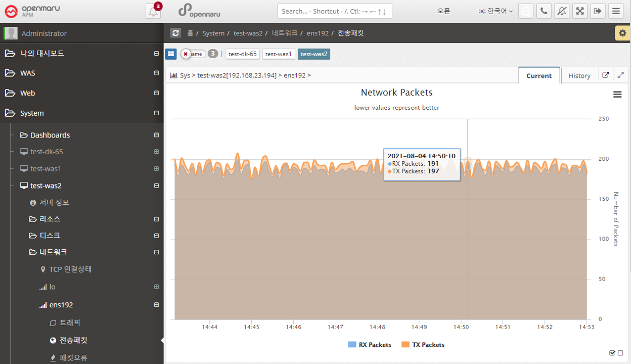The image size is (631, 364).
Task: Click the phone contact icon in header
Action: (544, 11)
